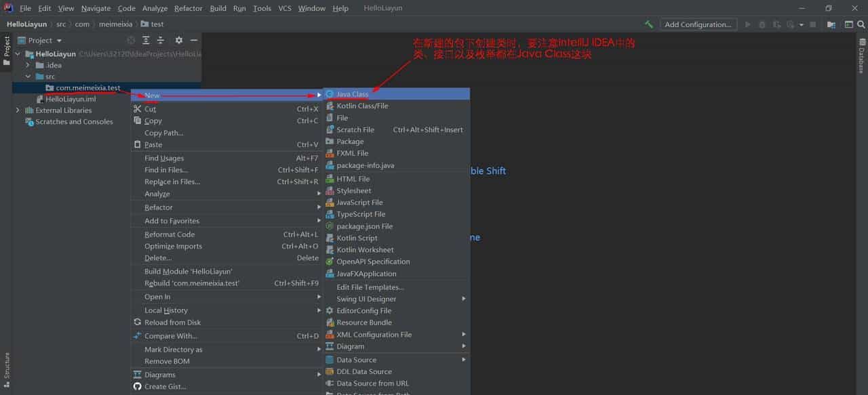Hide the Project tool window
Viewport: 868px width, 395px height.
tap(194, 40)
